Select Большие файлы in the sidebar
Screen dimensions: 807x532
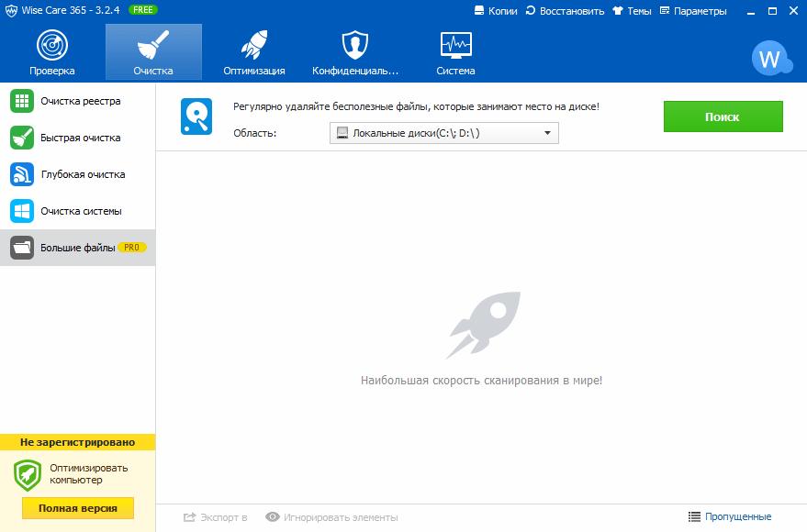[78, 248]
